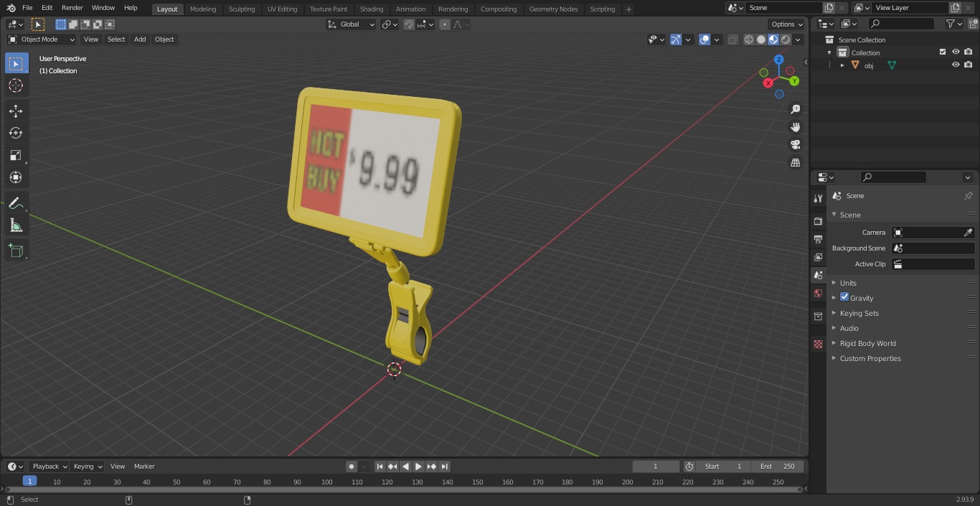Select the Add Cube tool

coord(16,250)
